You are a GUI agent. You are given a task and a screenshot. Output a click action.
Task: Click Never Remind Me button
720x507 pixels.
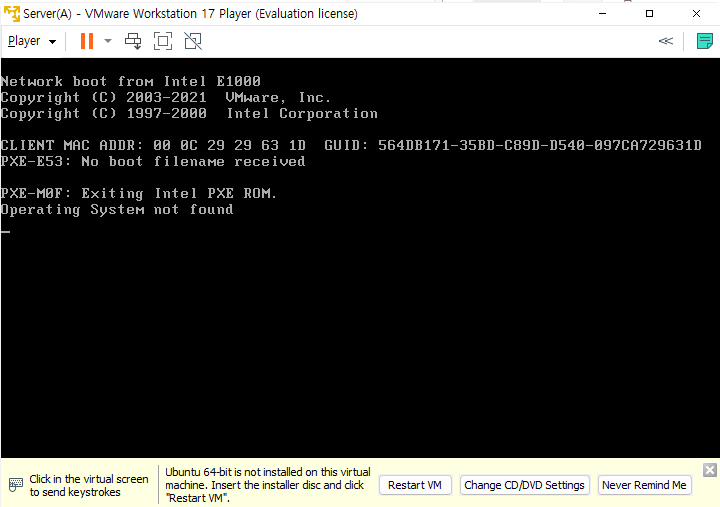coord(644,485)
